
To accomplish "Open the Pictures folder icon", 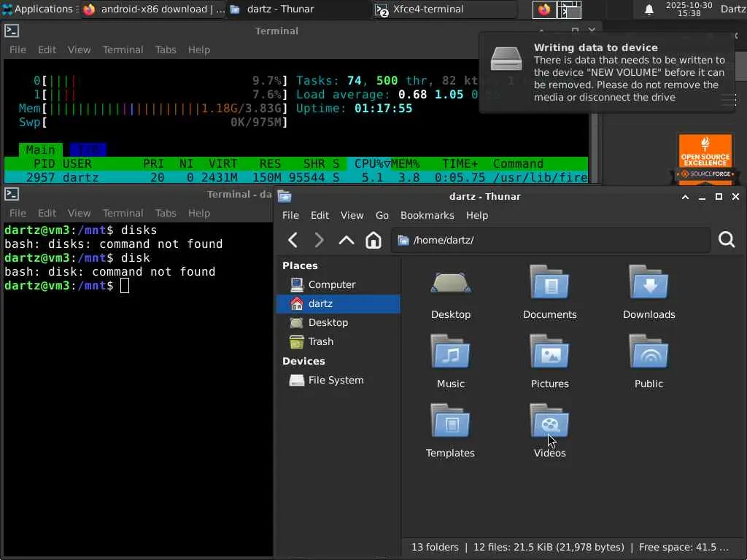I will pos(549,353).
